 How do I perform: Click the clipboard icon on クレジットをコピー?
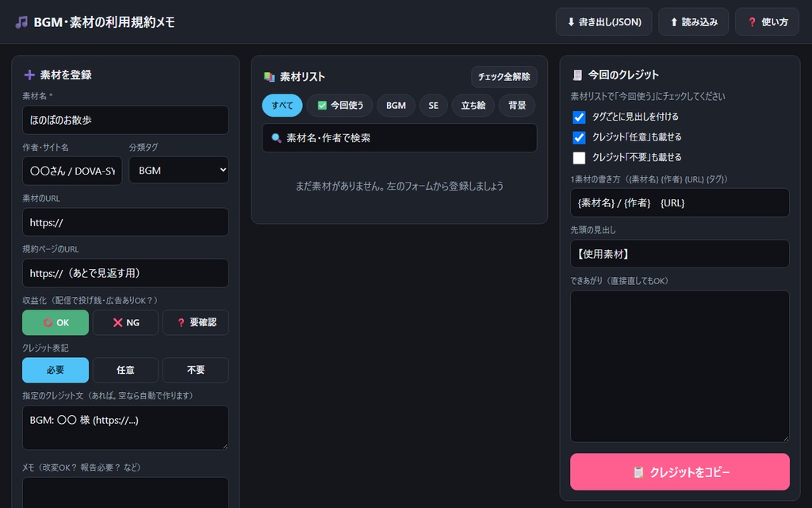tap(638, 472)
